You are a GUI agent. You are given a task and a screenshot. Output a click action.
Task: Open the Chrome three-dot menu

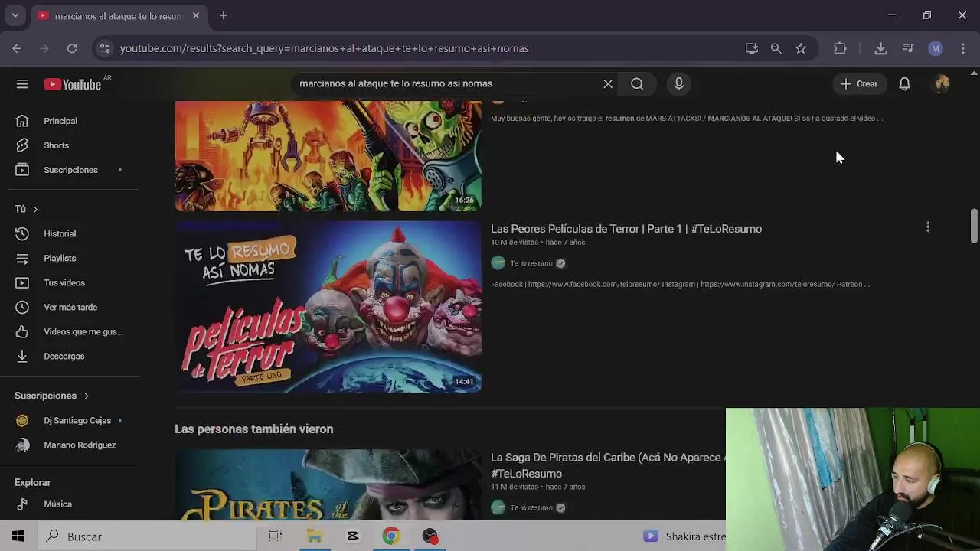coord(963,48)
